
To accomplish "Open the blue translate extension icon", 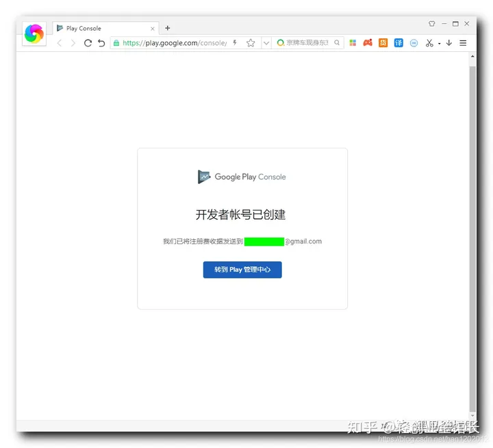I will (x=399, y=42).
